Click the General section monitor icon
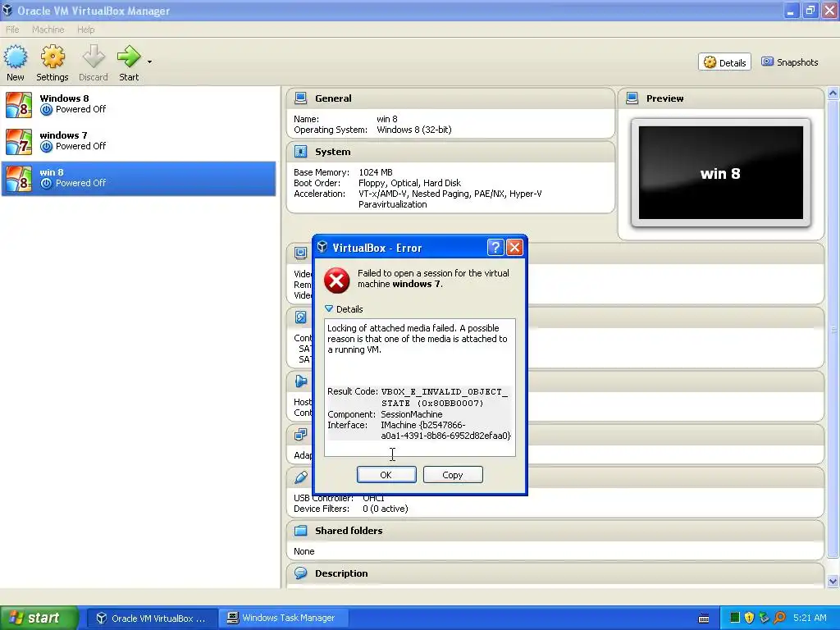This screenshot has width=840, height=630. pyautogui.click(x=300, y=98)
